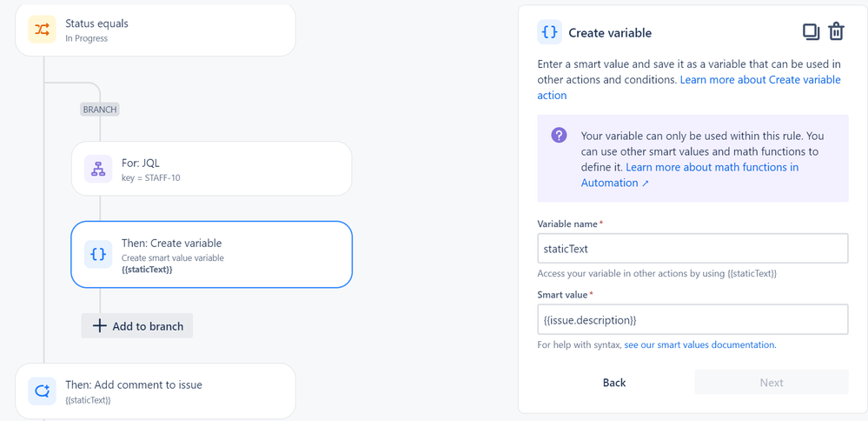Click the Add comment refresh icon

click(x=42, y=391)
